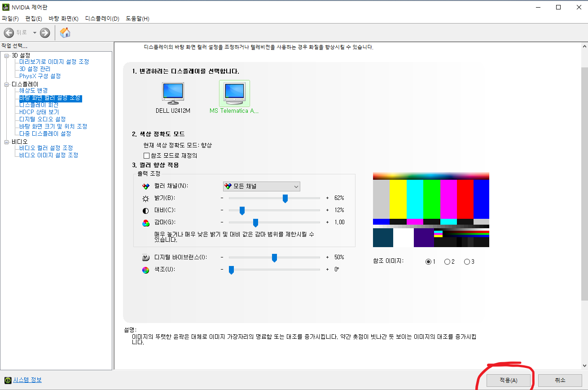This screenshot has width=588, height=390.
Task: Click the brightness slider handle at 62%
Action: (285, 198)
